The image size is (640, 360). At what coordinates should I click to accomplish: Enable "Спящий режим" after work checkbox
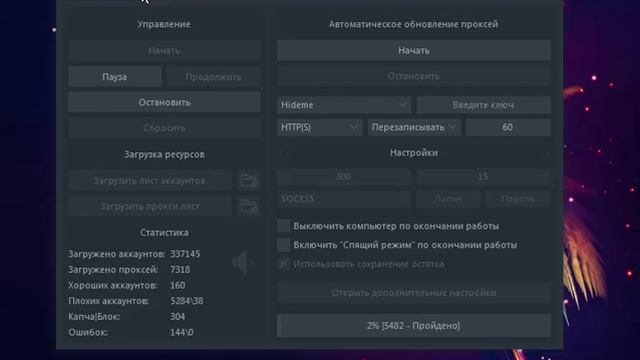pyautogui.click(x=284, y=245)
